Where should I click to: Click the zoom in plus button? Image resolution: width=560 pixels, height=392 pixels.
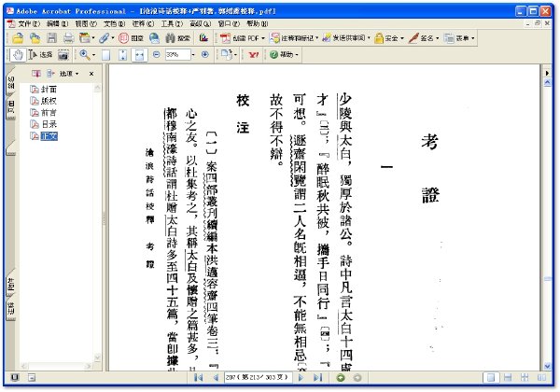[205, 55]
